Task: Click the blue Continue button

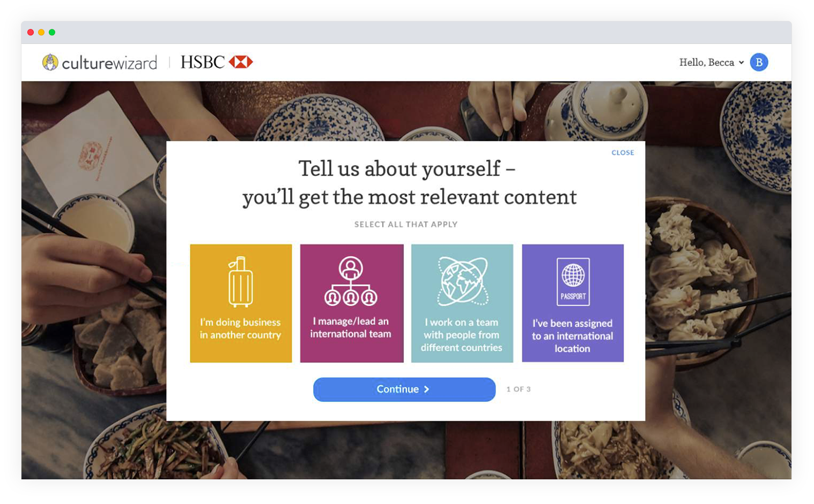Action: (x=404, y=389)
